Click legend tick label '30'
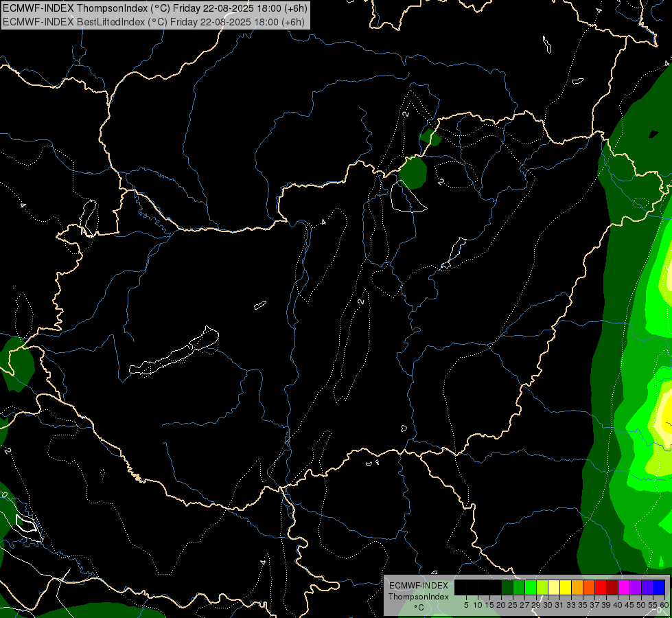 coord(548,605)
